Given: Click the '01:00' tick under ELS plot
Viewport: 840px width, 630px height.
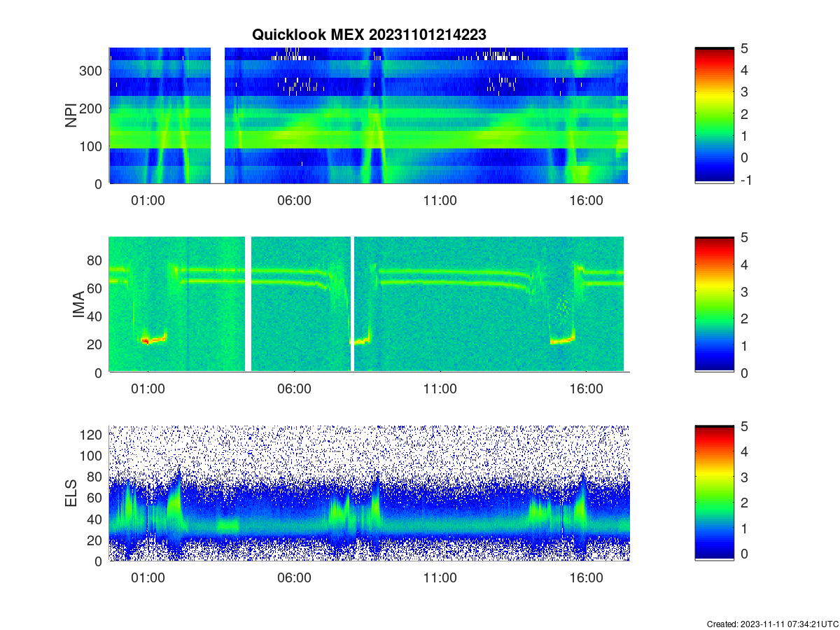Looking at the screenshot, I should [148, 578].
